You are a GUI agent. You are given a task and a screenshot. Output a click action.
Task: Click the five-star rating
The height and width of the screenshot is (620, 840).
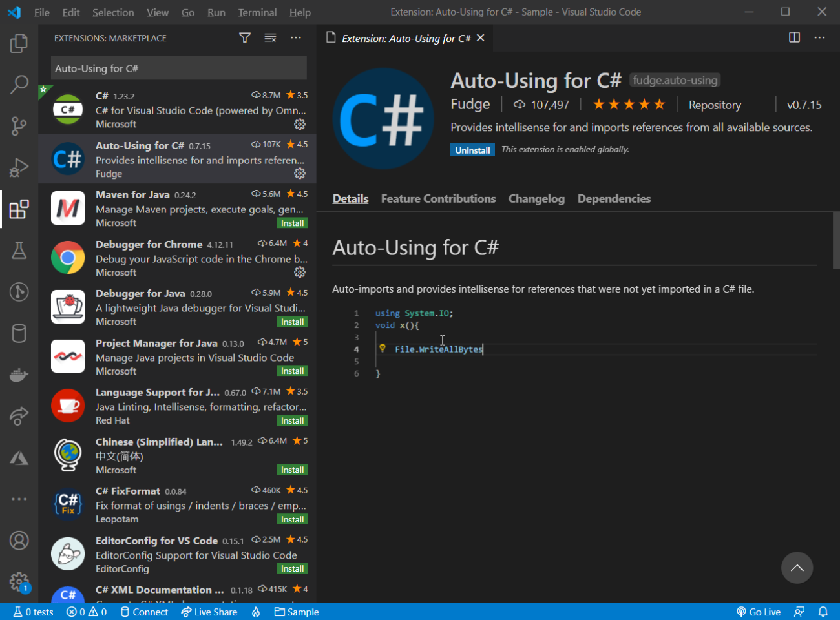pyautogui.click(x=629, y=105)
